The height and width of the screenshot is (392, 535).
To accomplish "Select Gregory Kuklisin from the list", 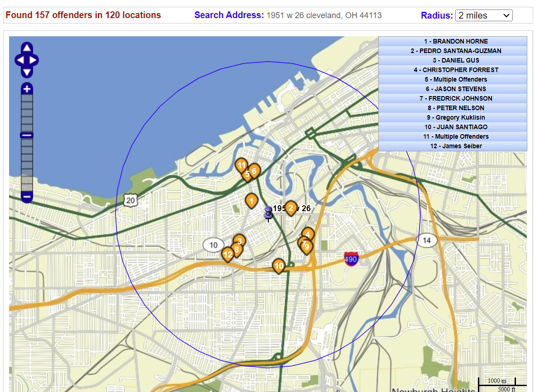I will point(453,117).
